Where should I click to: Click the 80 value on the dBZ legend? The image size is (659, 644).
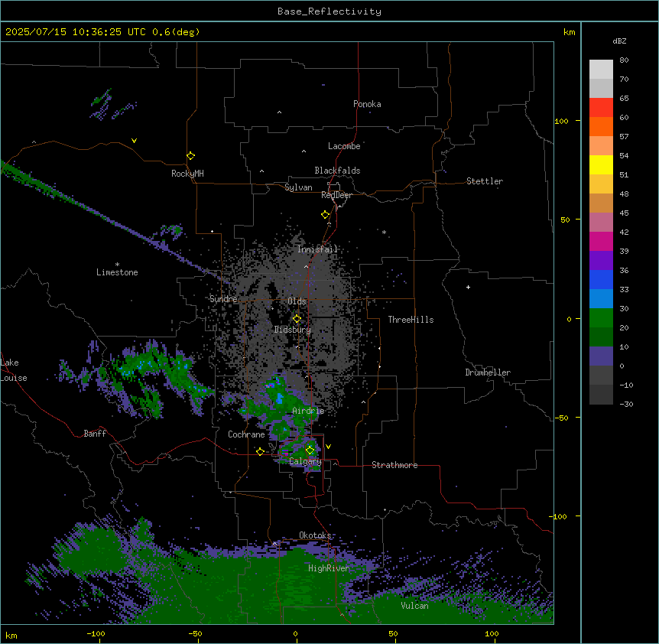coord(624,60)
